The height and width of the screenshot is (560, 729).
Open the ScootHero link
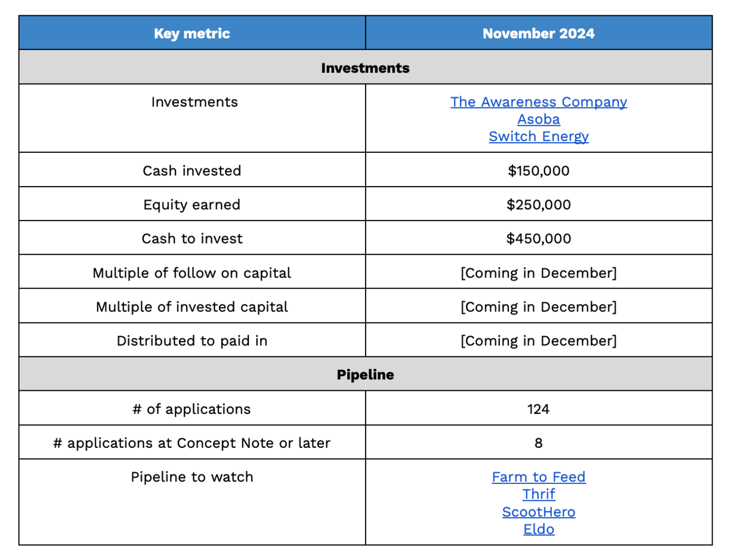click(538, 512)
